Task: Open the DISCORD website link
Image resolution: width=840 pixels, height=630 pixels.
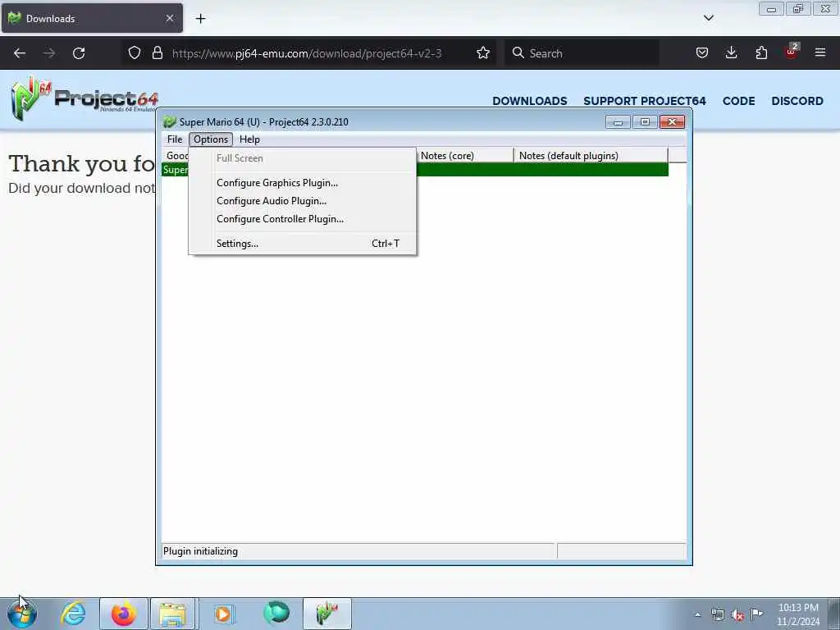Action: (797, 101)
